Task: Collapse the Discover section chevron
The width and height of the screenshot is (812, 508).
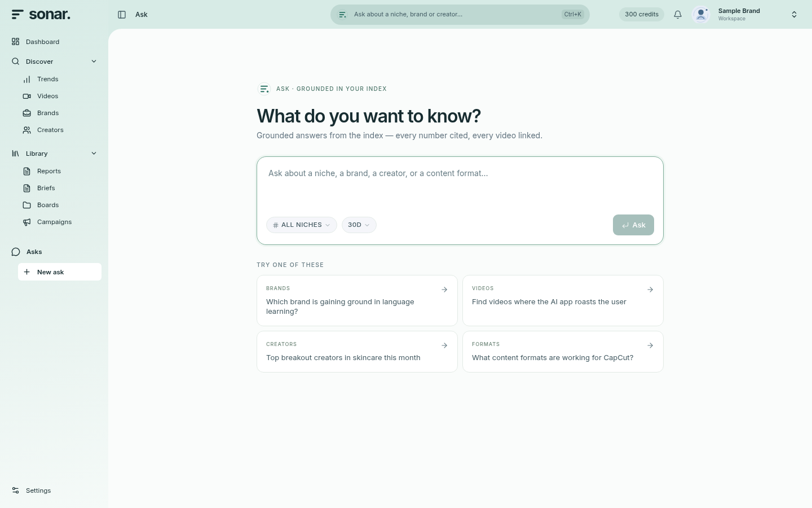Action: click(x=94, y=62)
